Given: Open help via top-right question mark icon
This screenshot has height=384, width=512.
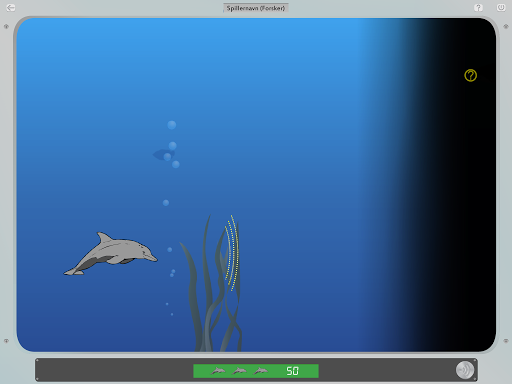Looking at the screenshot, I should click(x=478, y=7).
